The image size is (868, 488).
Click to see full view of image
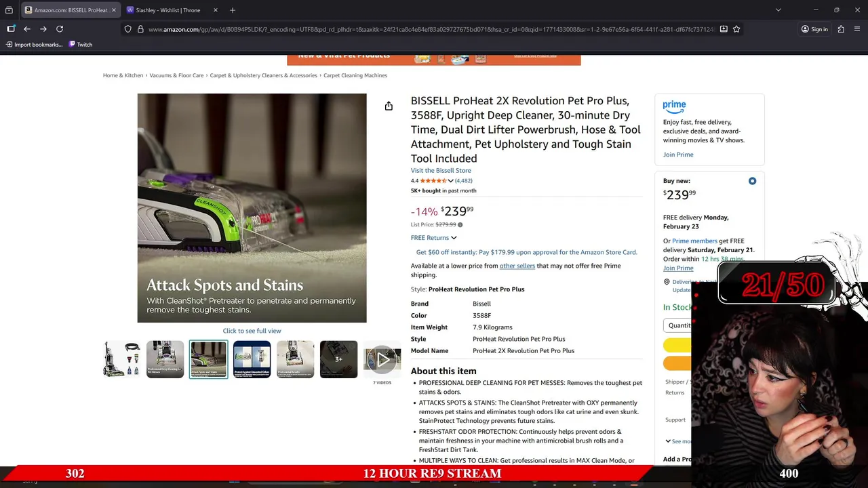click(x=252, y=331)
